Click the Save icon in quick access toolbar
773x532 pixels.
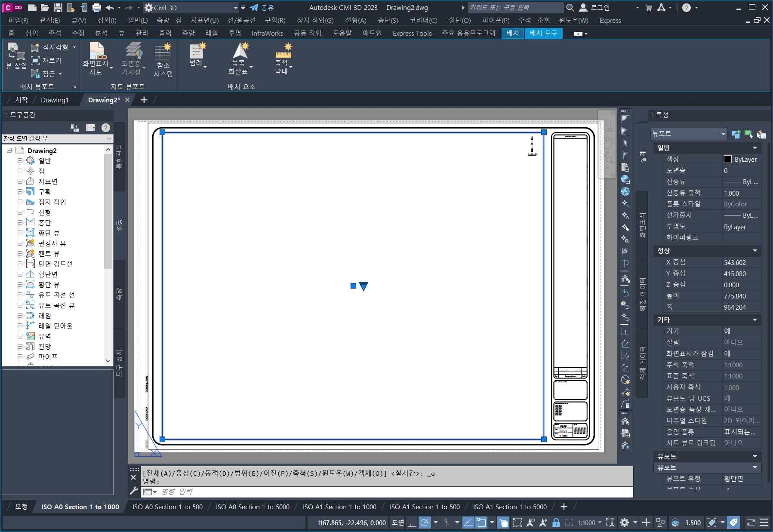[x=58, y=8]
